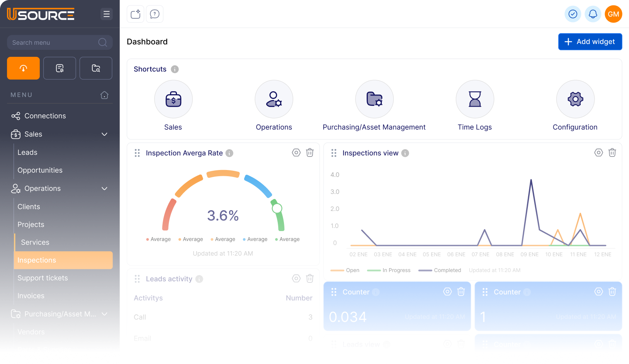Open the Purchasing/Asset Management shortcut icon
The height and width of the screenshot is (364, 629).
click(x=374, y=99)
